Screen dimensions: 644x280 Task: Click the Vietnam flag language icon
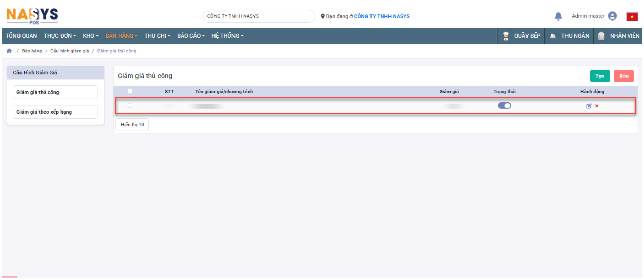coord(632,17)
